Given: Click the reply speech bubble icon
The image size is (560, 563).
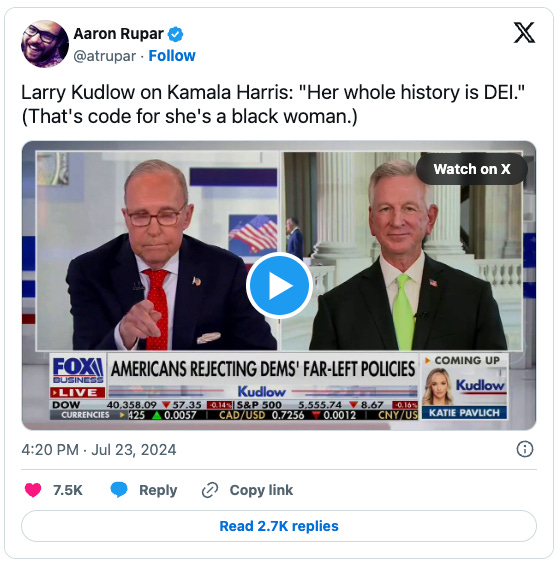Looking at the screenshot, I should tap(119, 490).
